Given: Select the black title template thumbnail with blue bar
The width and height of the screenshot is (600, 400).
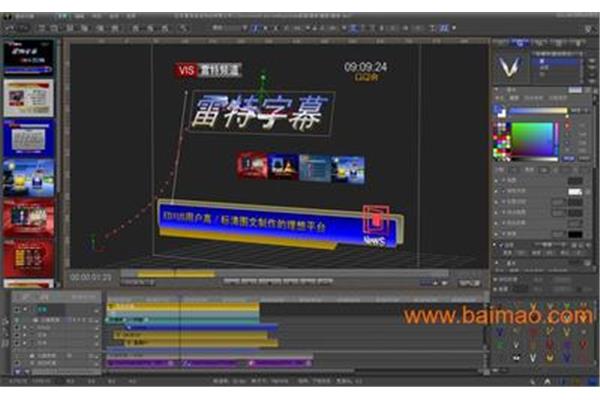Looking at the screenshot, I should click(28, 58).
